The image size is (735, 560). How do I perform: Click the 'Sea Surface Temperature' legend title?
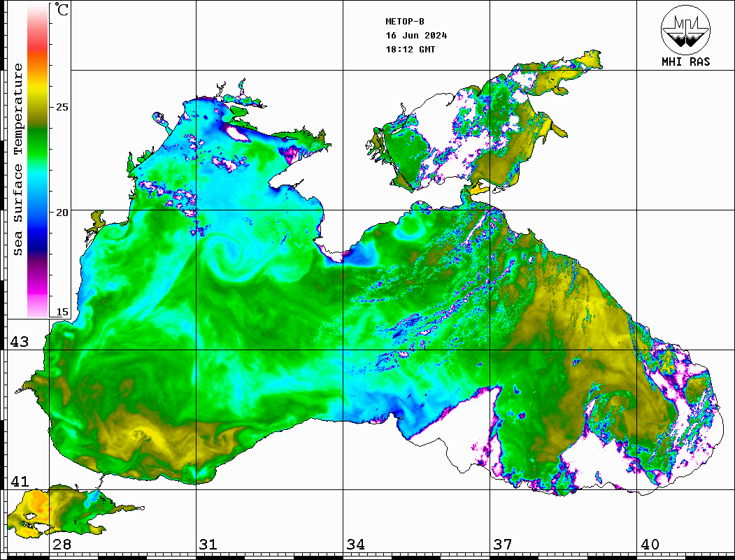[17, 159]
